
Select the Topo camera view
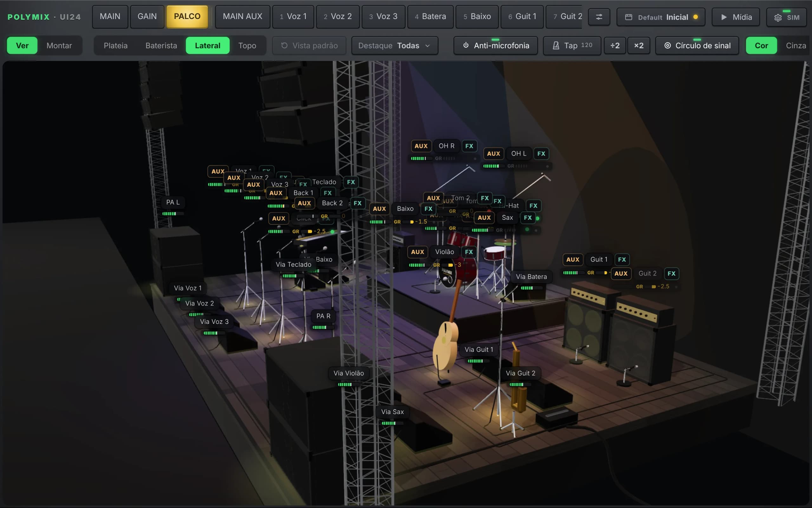(x=247, y=45)
